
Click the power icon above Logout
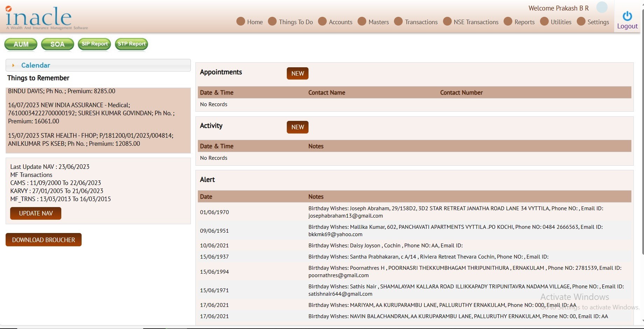pyautogui.click(x=627, y=16)
